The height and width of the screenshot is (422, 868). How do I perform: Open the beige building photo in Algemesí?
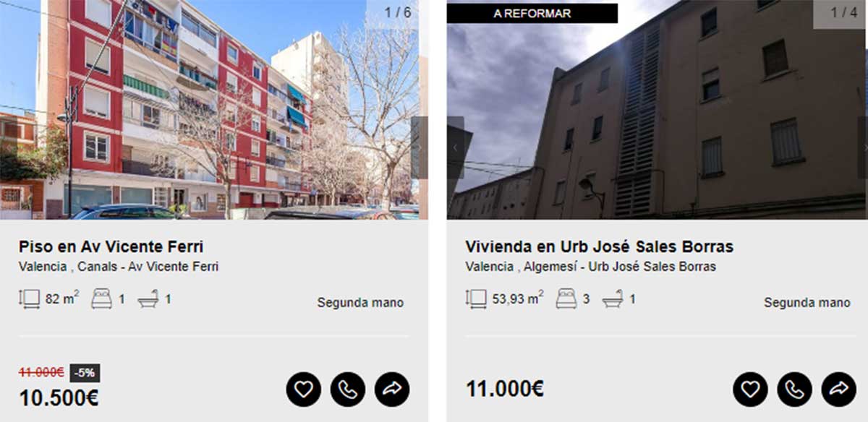657,109
